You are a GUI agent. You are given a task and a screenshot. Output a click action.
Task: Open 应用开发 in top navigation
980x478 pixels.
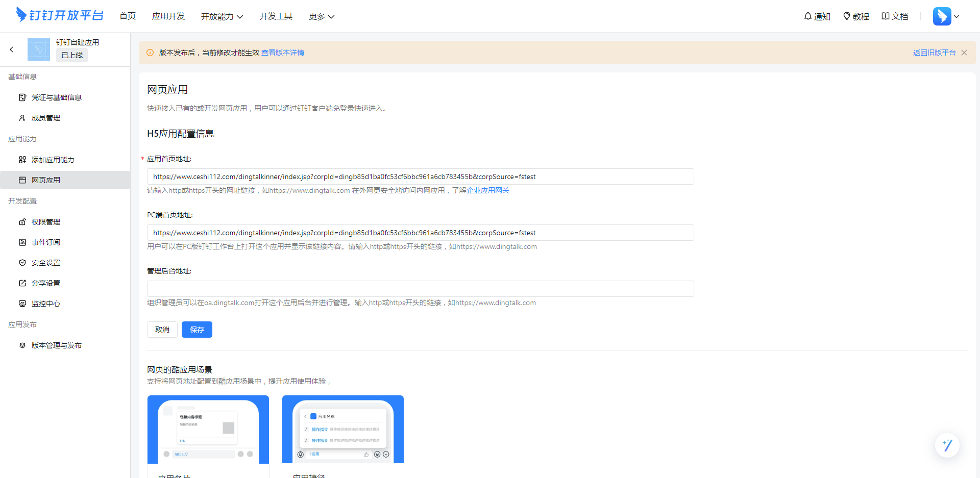click(168, 16)
